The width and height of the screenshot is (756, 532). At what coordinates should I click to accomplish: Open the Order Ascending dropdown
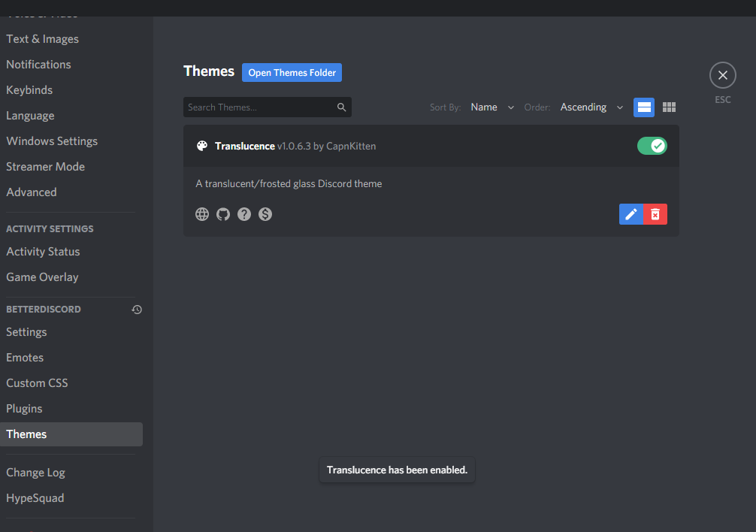pos(591,107)
